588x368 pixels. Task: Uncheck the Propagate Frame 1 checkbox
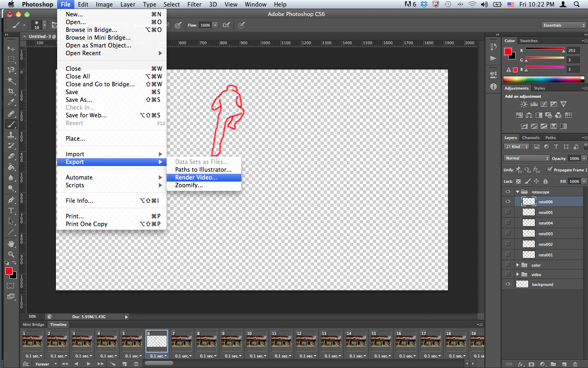pyautogui.click(x=550, y=170)
